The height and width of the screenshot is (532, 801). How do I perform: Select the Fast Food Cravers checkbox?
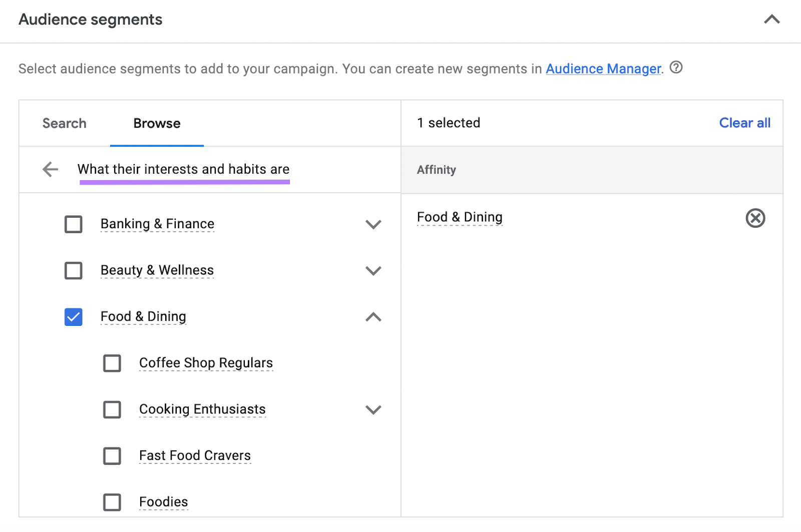click(x=112, y=456)
